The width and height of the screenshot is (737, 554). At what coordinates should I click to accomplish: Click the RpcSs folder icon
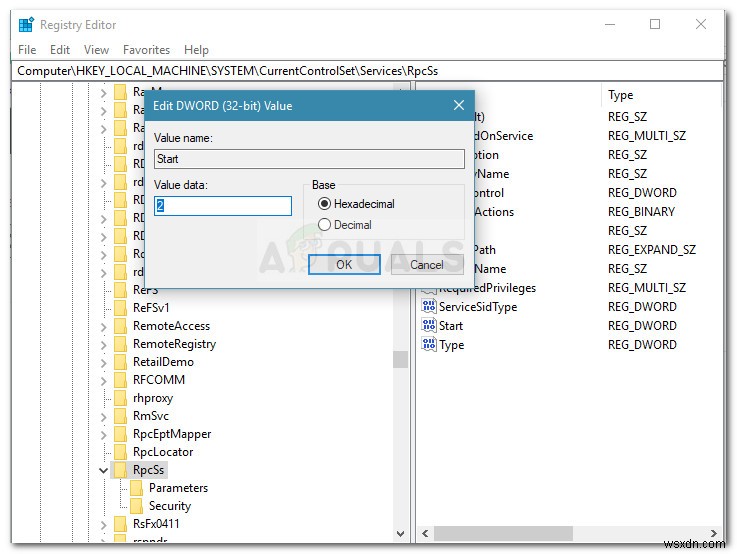(121, 470)
